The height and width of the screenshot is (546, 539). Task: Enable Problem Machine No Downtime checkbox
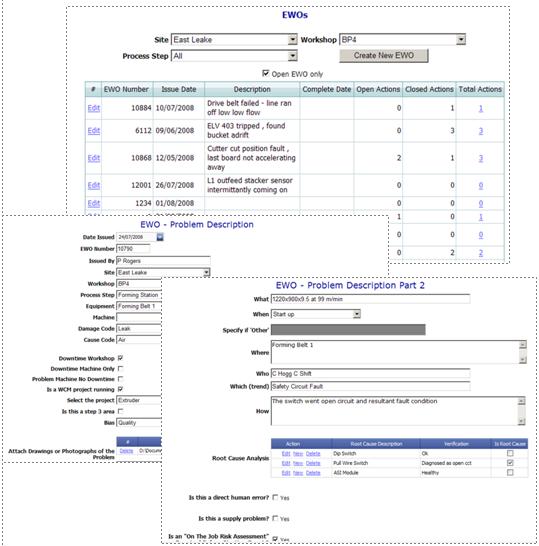coord(120,379)
